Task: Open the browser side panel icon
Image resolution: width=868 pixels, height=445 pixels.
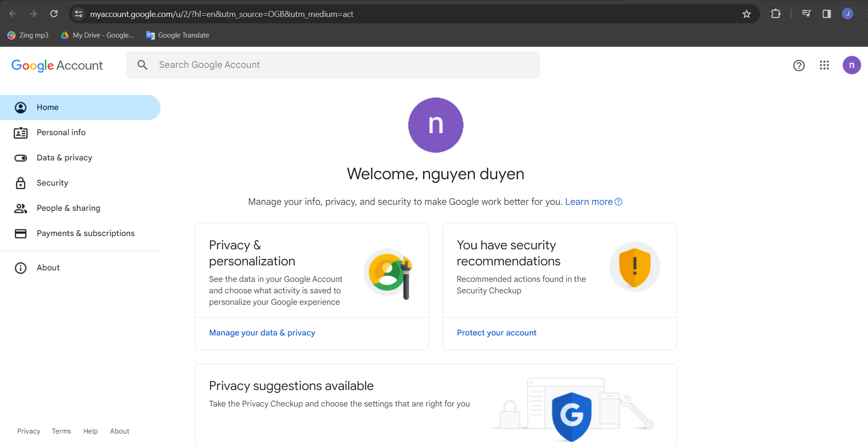Action: click(826, 14)
